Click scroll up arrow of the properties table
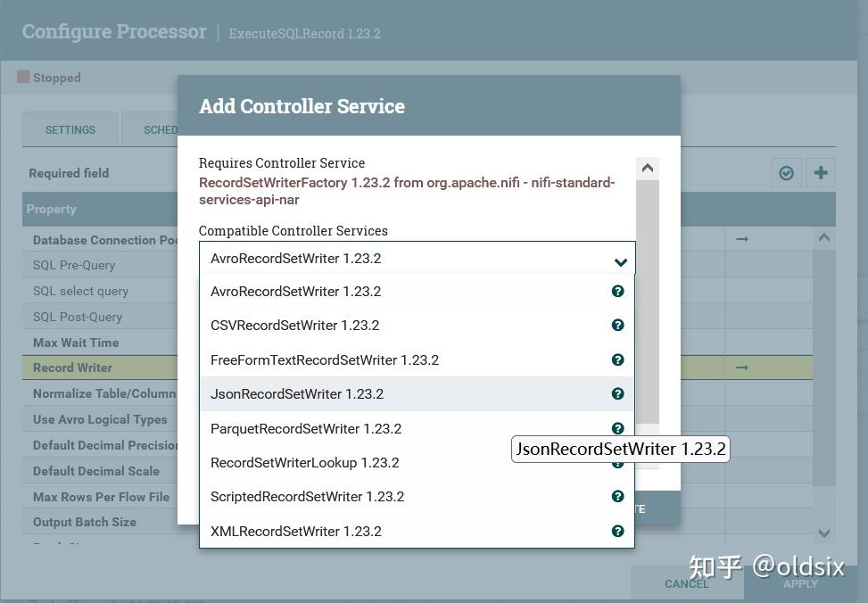This screenshot has height=603, width=868. (823, 237)
